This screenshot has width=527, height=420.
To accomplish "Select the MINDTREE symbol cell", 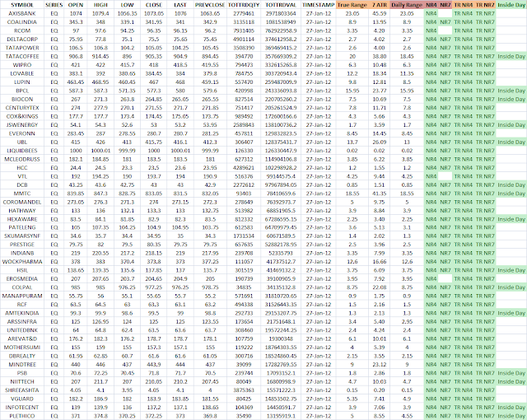I will (x=22, y=365).
